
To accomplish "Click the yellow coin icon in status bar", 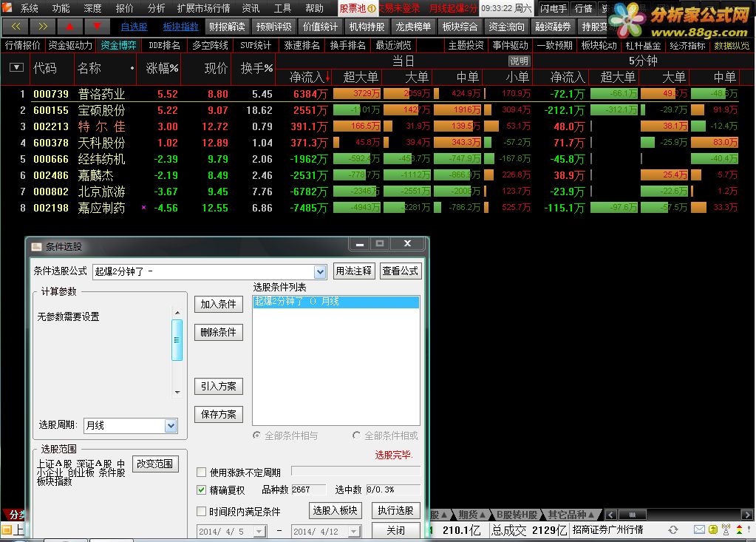I will pyautogui.click(x=712, y=530).
